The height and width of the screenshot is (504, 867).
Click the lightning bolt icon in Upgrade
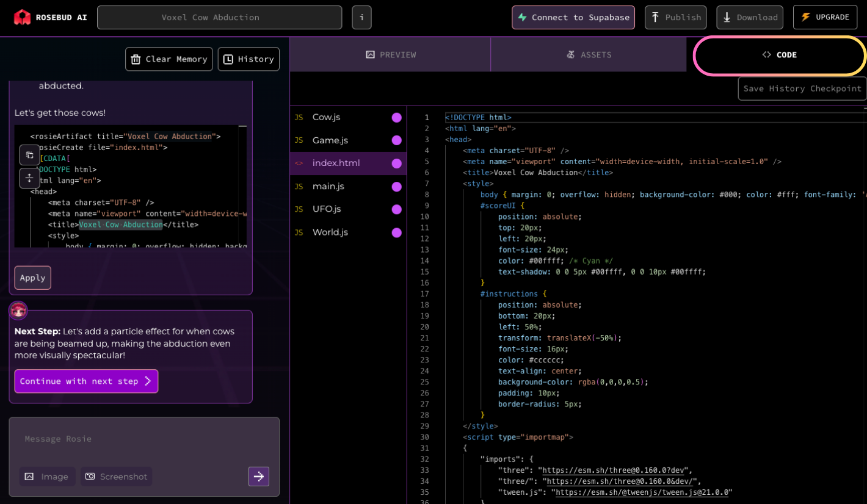pyautogui.click(x=806, y=17)
